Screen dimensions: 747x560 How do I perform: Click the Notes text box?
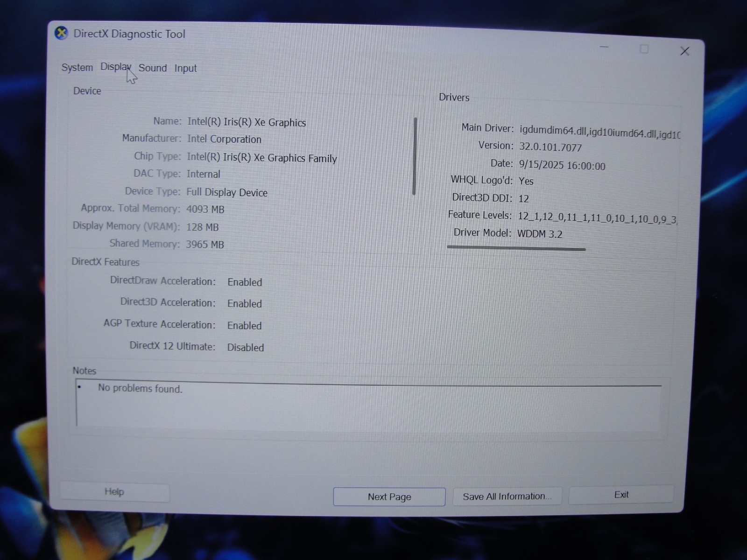coord(369,405)
